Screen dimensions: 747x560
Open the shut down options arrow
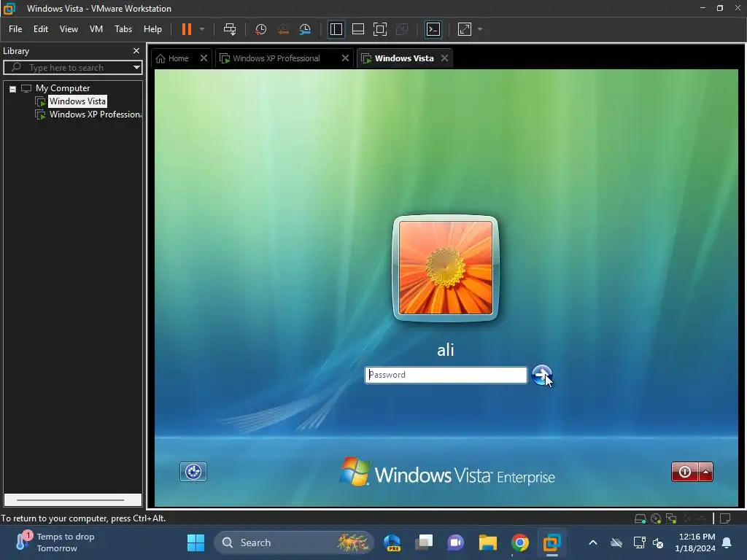click(x=705, y=472)
